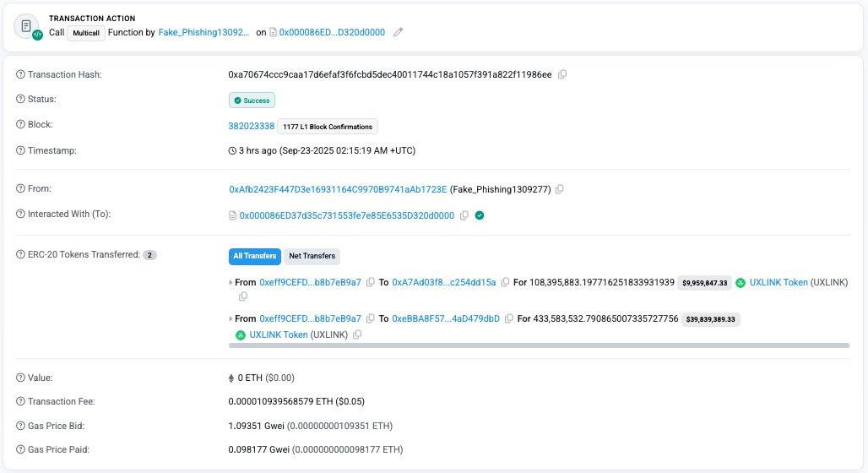This screenshot has width=868, height=473.
Task: Click the transfers count badge showing 2
Action: (x=149, y=255)
